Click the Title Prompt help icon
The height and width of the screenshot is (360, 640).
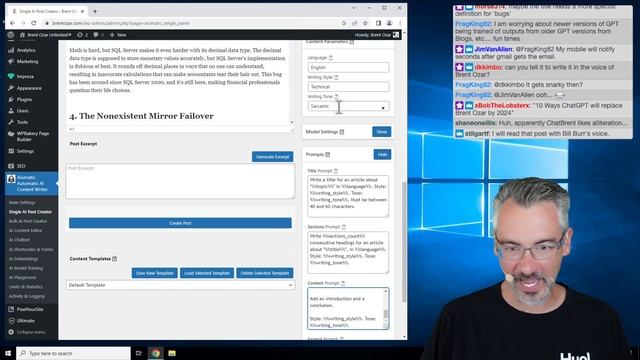(336, 171)
